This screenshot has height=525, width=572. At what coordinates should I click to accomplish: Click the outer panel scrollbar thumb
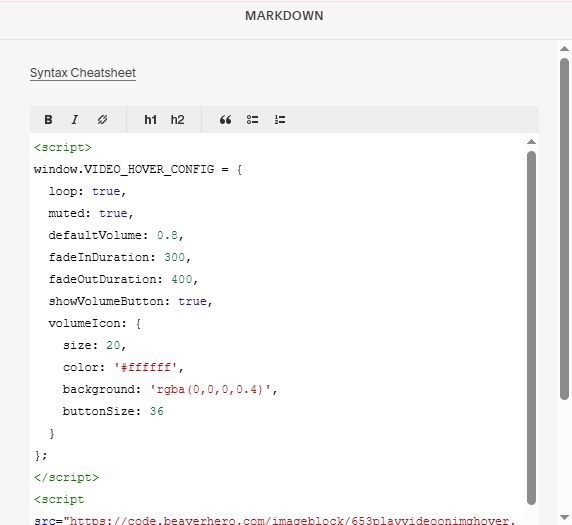coord(564,229)
